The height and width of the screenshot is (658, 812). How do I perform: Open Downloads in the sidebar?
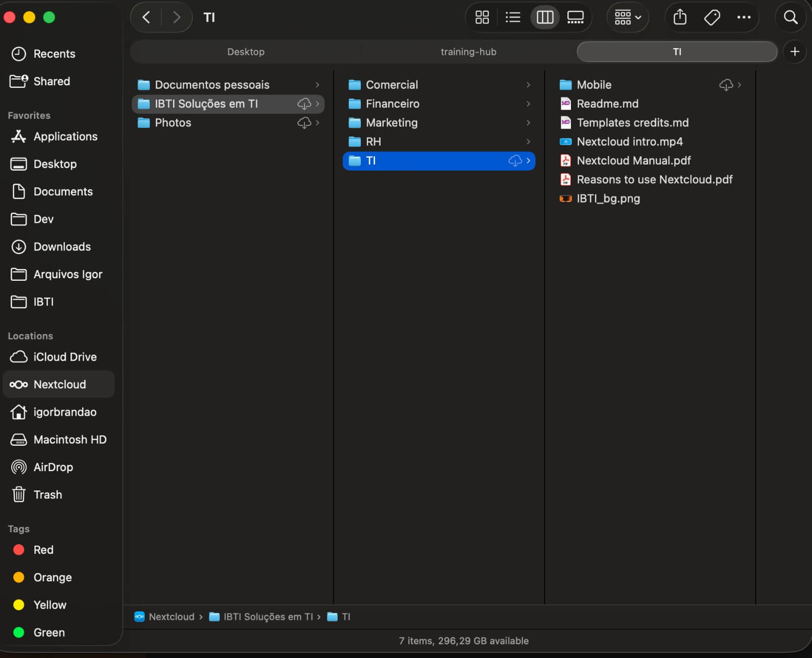pos(58,247)
